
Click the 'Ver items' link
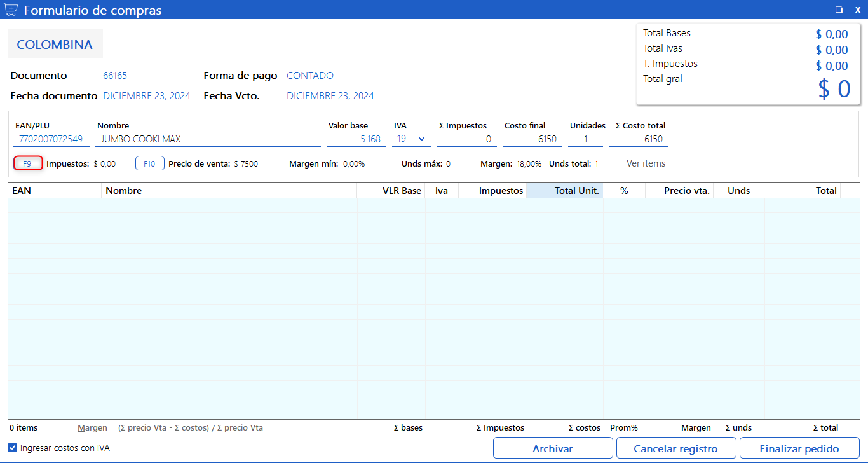pos(646,163)
